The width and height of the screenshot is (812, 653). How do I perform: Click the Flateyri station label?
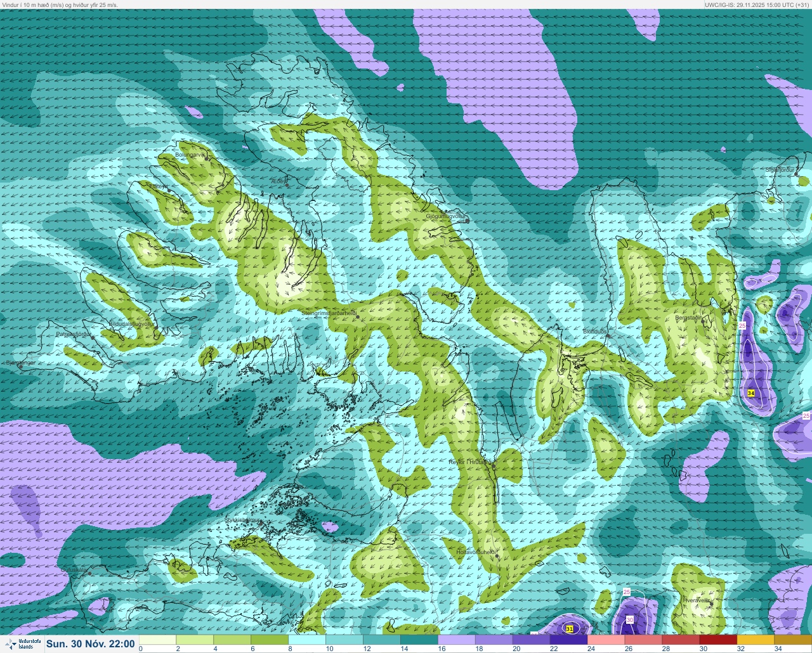coord(158,186)
